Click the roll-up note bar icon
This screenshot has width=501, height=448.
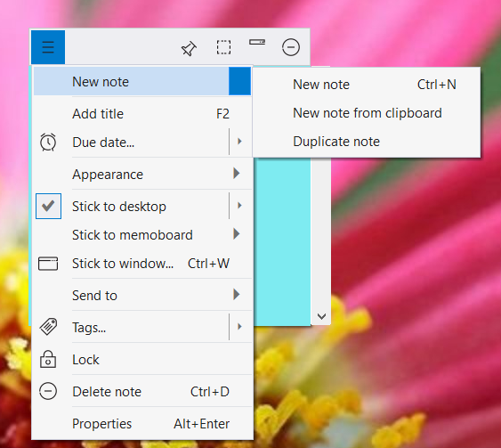(257, 42)
